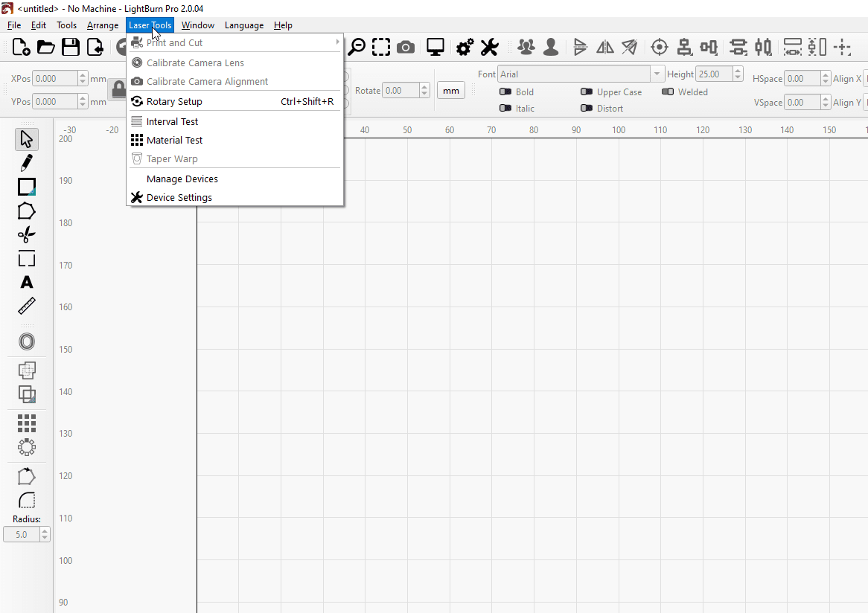Click the mm units button
Viewport: 868px width, 613px height.
click(x=450, y=91)
